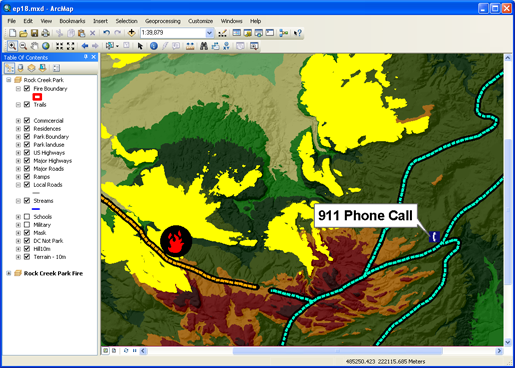Open the map scale dropdown arrow

pyautogui.click(x=209, y=33)
